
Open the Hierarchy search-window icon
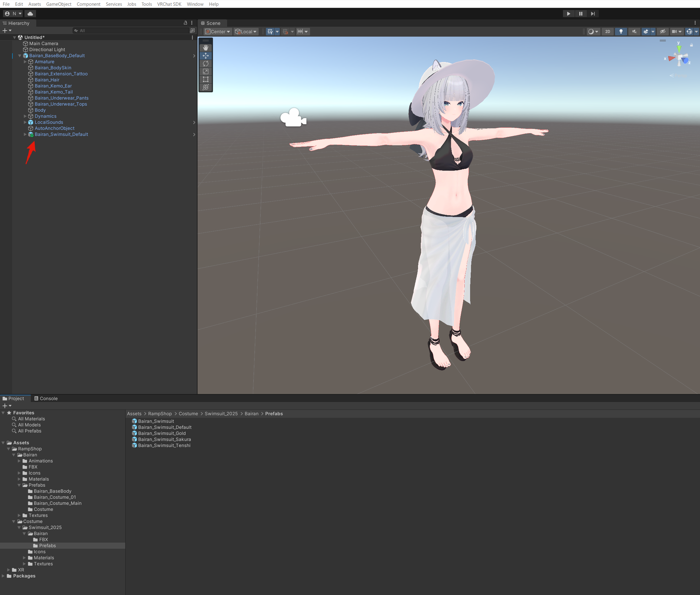pyautogui.click(x=192, y=30)
